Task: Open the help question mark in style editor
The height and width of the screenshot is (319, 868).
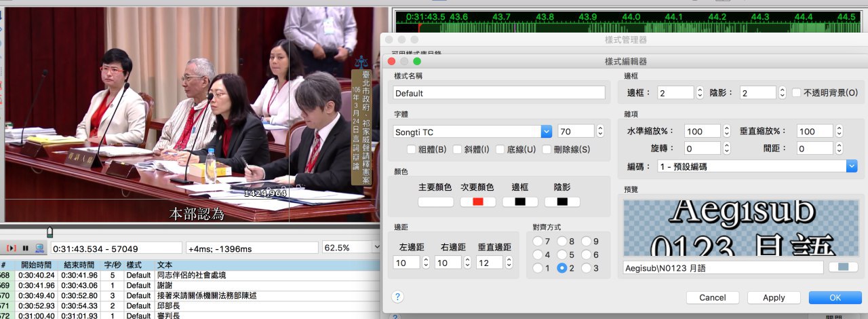Action: coord(398,297)
